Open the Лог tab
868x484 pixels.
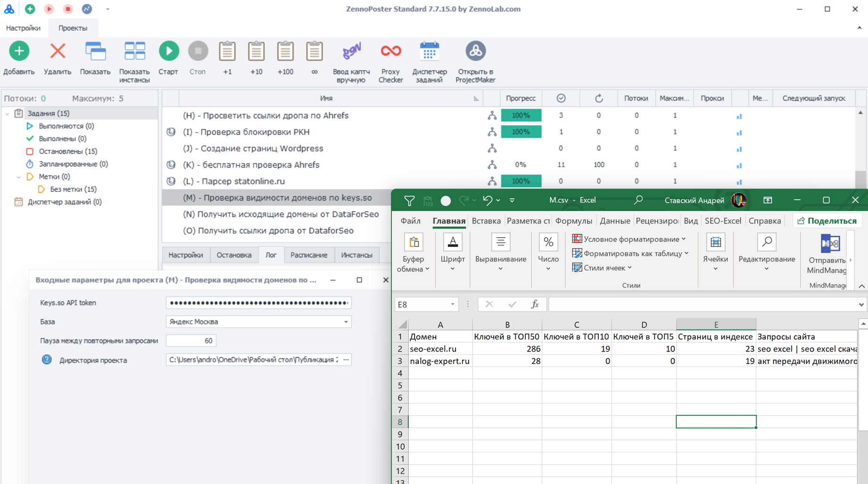(271, 255)
